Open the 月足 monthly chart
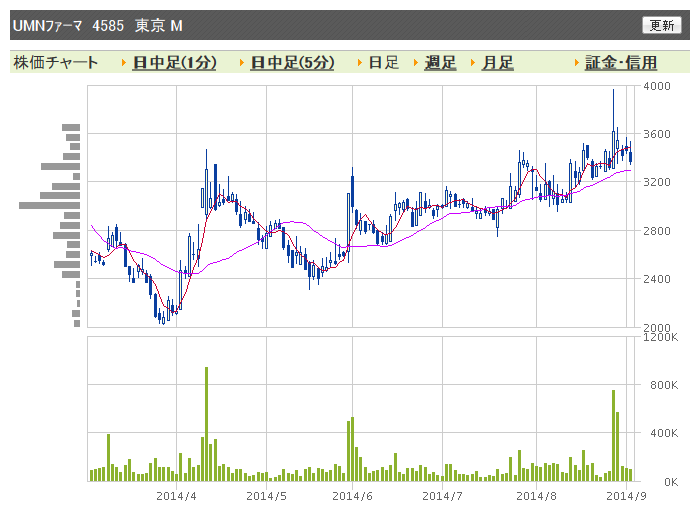 (497, 63)
